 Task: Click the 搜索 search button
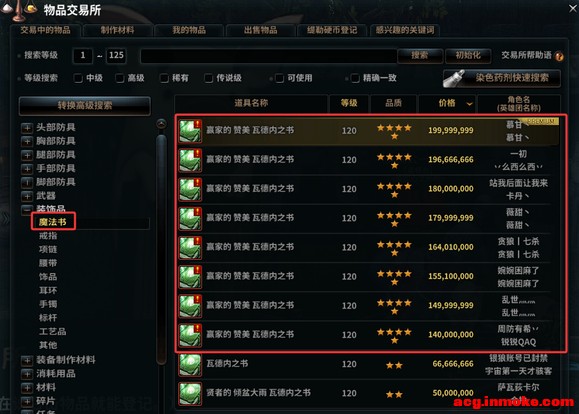point(420,56)
